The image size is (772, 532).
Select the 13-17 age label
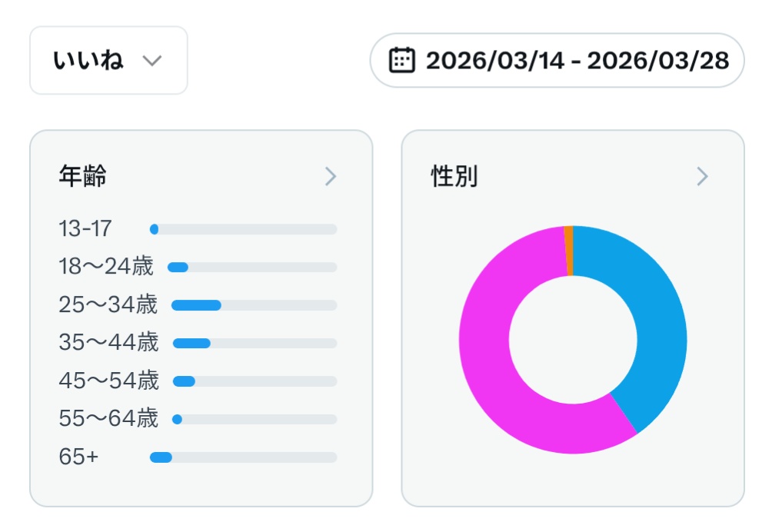click(85, 229)
